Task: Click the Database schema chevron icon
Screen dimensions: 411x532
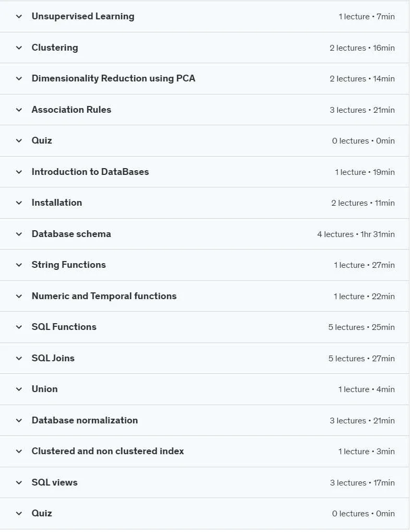Action: click(x=19, y=234)
